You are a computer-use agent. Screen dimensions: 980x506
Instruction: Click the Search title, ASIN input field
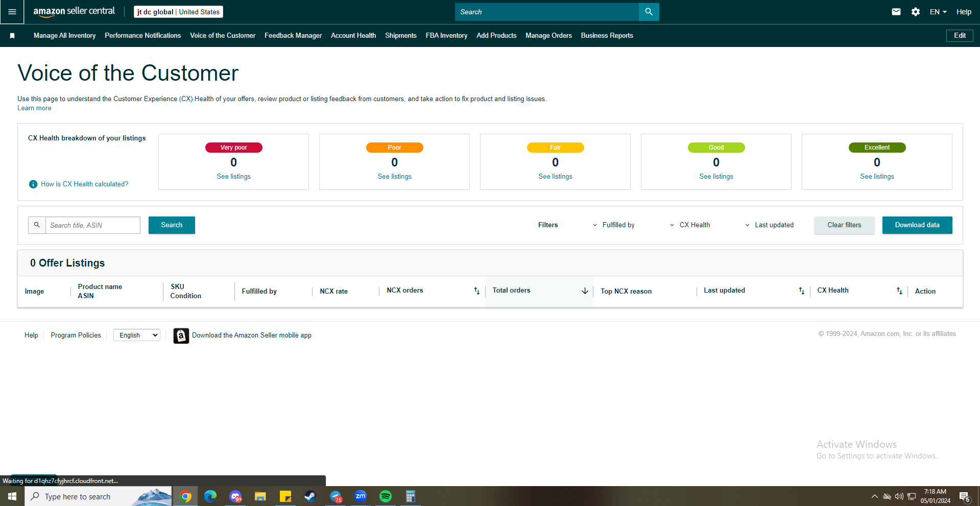[x=93, y=225]
